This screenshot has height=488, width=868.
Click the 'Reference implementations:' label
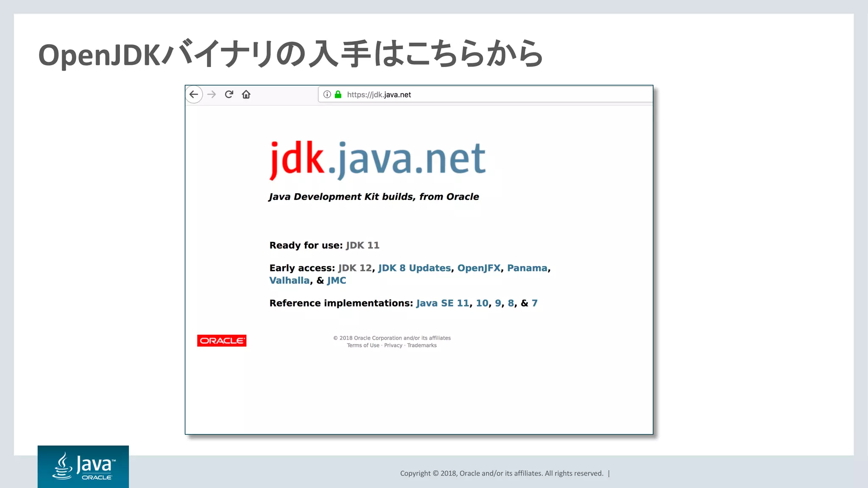click(x=341, y=303)
